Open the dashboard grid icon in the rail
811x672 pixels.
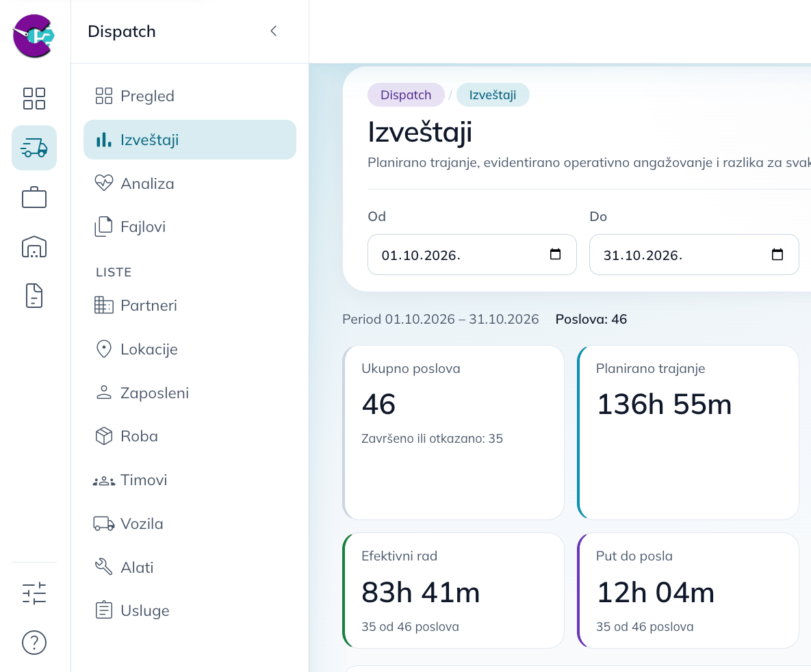point(34,99)
